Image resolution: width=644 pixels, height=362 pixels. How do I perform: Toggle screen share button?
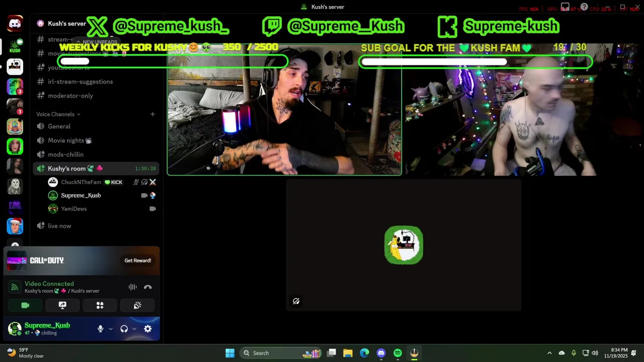(x=62, y=305)
